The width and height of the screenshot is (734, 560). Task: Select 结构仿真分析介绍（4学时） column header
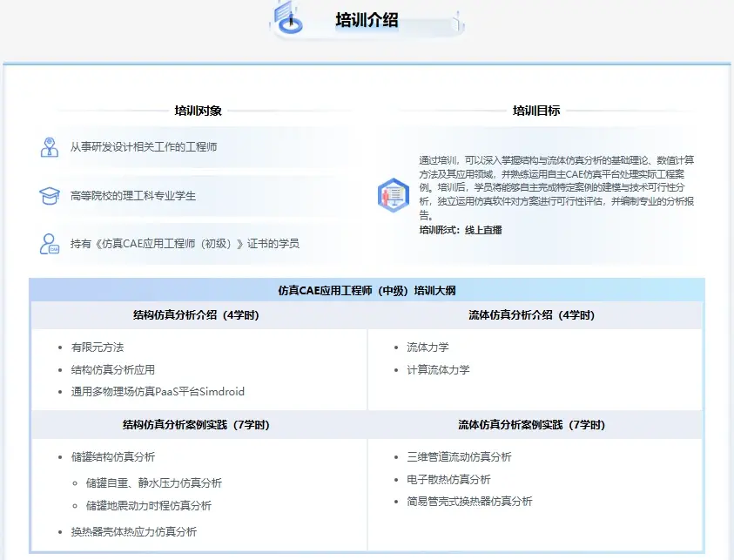pos(196,315)
